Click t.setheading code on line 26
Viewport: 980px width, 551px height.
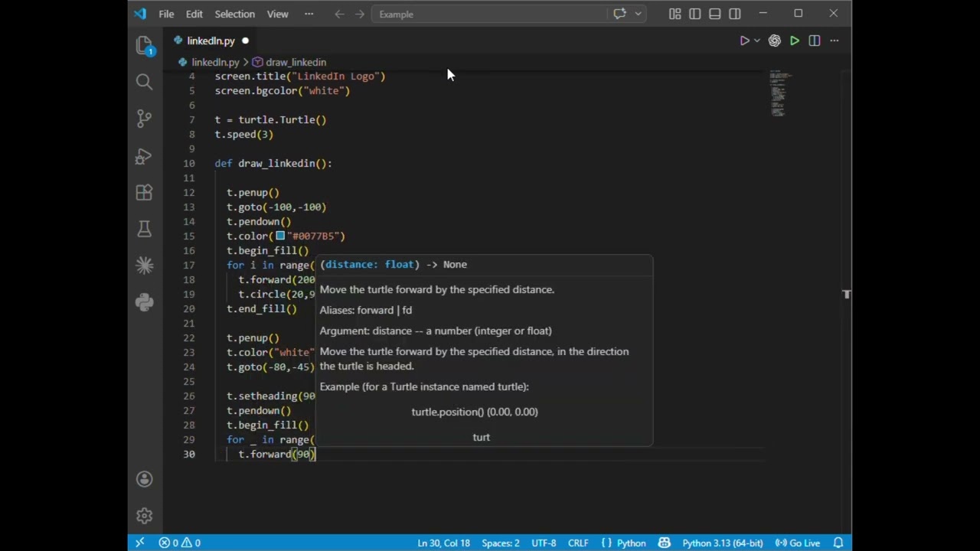point(271,396)
